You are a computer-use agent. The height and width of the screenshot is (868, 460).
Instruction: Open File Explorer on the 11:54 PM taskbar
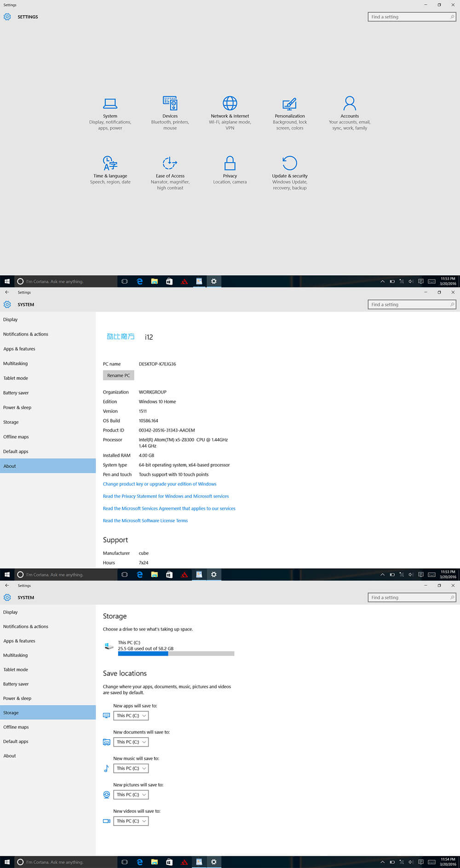coord(155,862)
